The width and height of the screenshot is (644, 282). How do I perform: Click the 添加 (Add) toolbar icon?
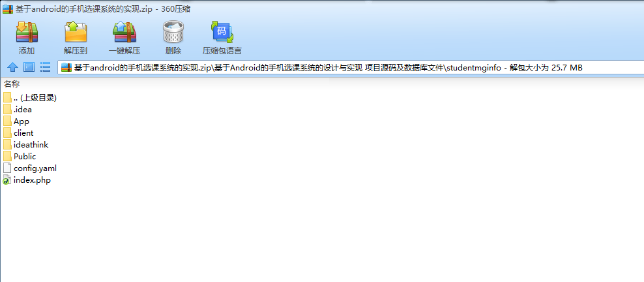27,33
